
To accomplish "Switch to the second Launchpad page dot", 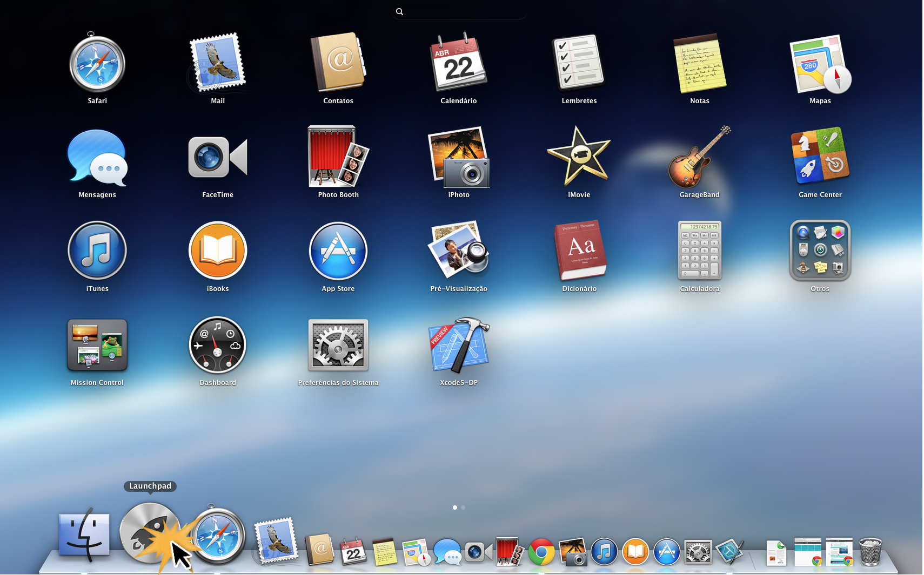I will click(x=463, y=508).
